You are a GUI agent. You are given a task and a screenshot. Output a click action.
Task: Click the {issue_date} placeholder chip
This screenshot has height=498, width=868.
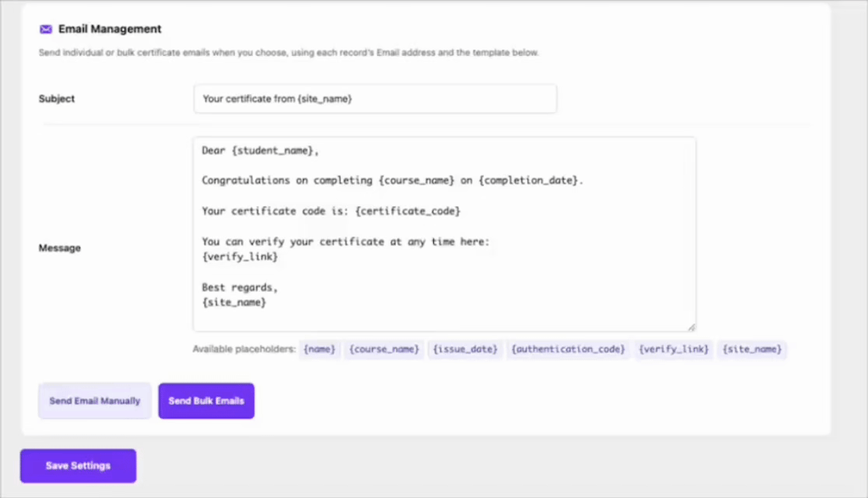pyautogui.click(x=465, y=349)
